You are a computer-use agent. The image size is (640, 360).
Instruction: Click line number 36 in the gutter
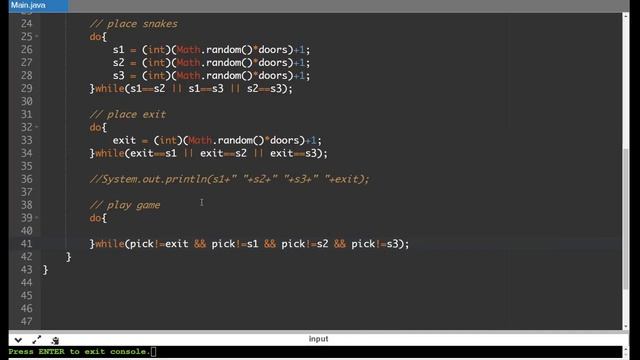click(x=26, y=179)
